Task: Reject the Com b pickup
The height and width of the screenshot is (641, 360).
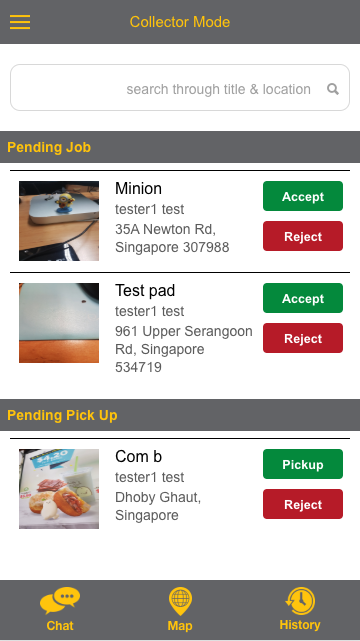Action: click(303, 504)
